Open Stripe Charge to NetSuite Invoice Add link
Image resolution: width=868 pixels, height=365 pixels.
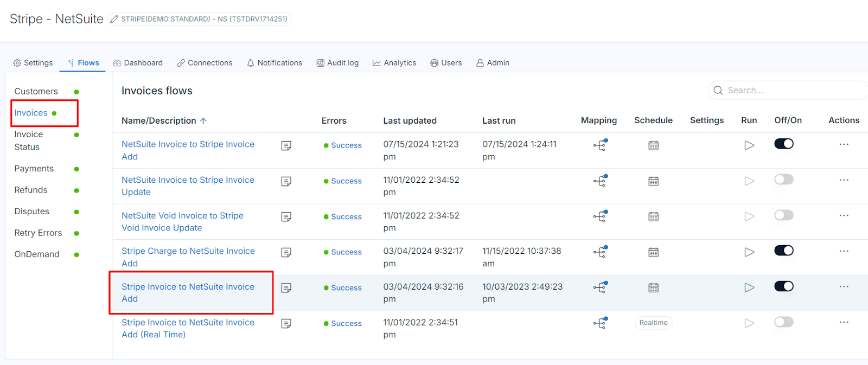tap(188, 257)
